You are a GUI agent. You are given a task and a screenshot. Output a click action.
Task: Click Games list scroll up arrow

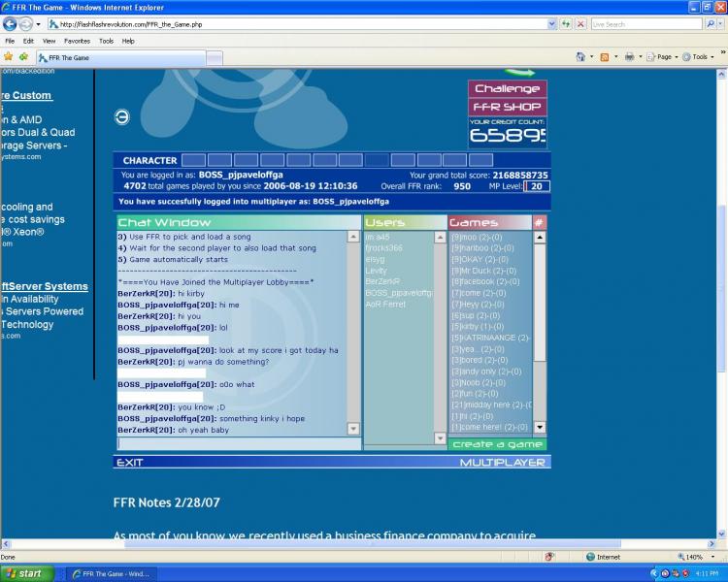point(540,237)
